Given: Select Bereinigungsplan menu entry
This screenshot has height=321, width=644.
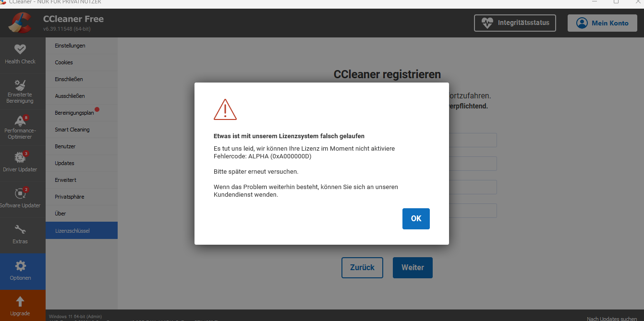Looking at the screenshot, I should (74, 113).
